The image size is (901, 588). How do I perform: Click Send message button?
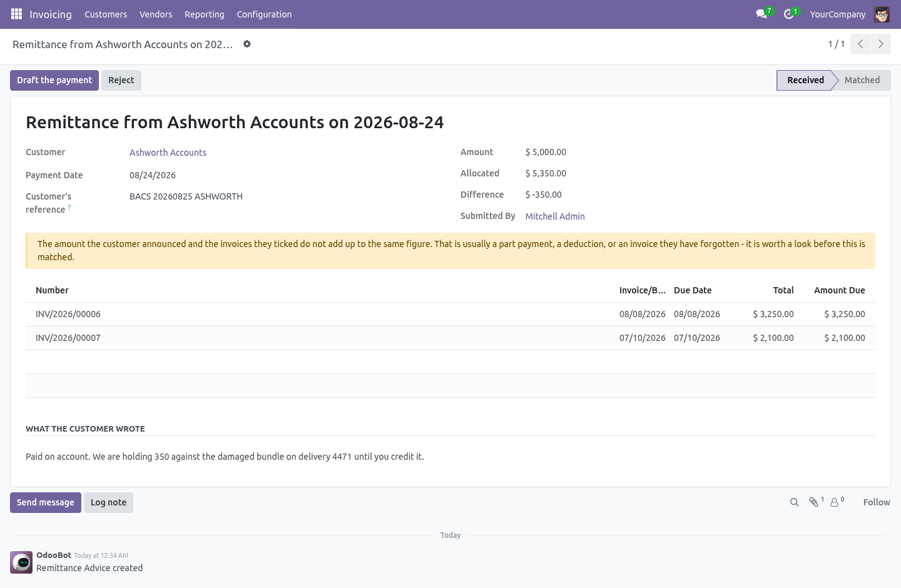tap(46, 502)
